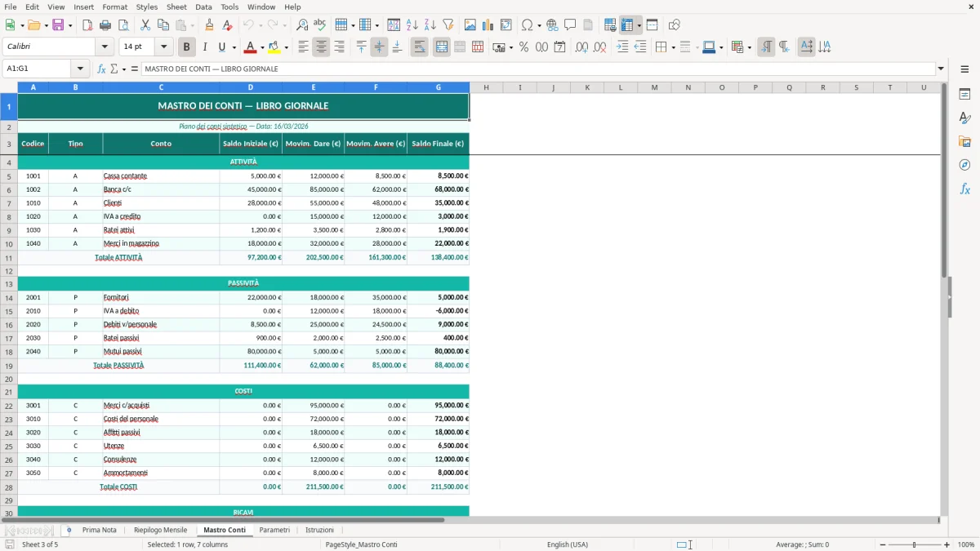Open the sidebar Styles panel

[964, 118]
